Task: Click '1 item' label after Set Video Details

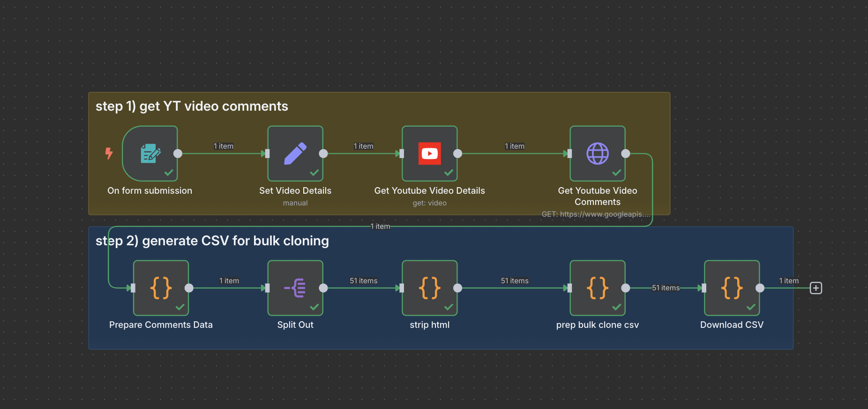Action: point(364,146)
